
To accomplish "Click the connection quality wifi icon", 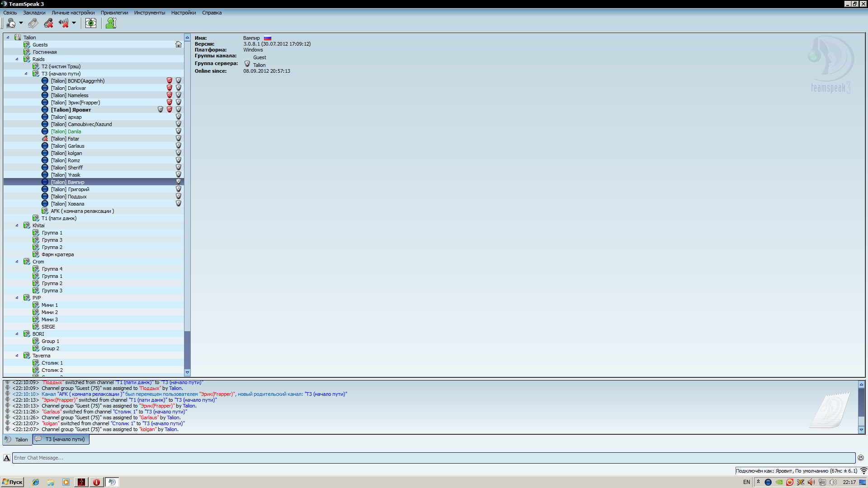I will click(863, 471).
